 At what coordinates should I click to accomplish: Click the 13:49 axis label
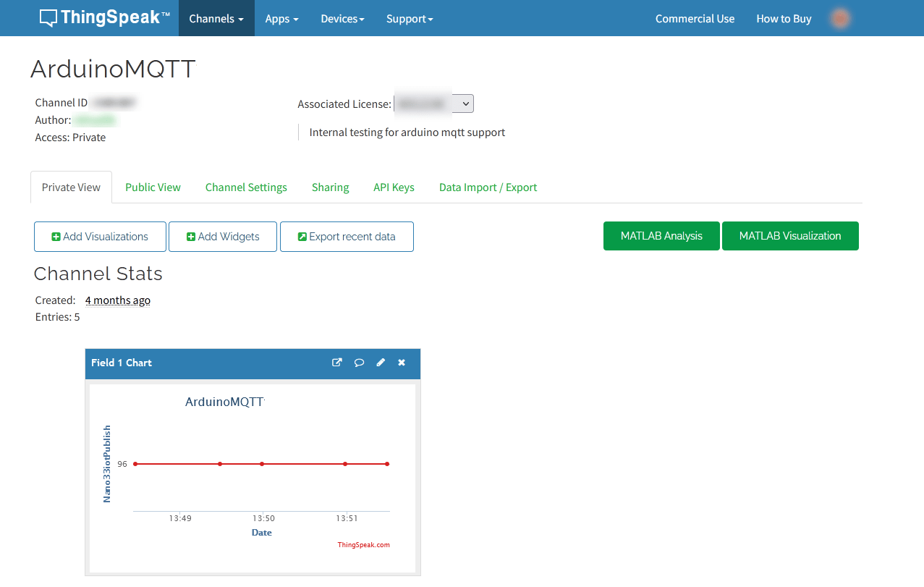pyautogui.click(x=180, y=518)
